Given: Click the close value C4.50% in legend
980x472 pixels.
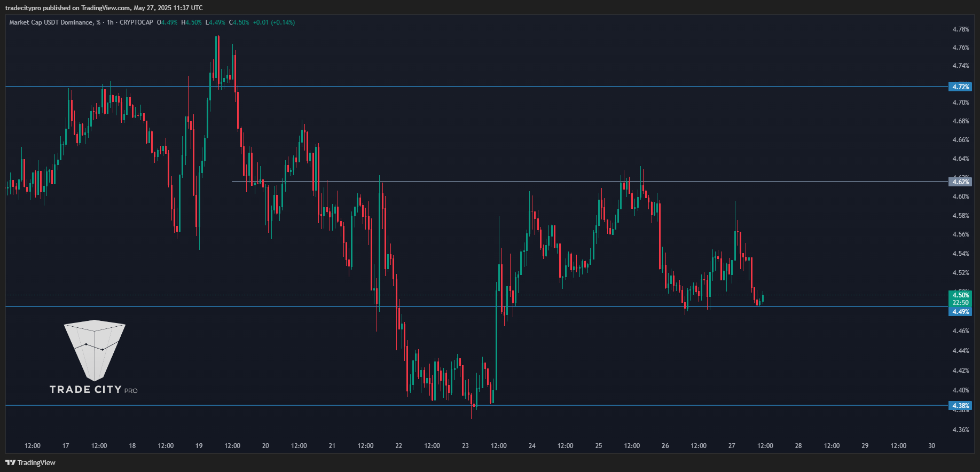Looking at the screenshot, I should (x=239, y=22).
